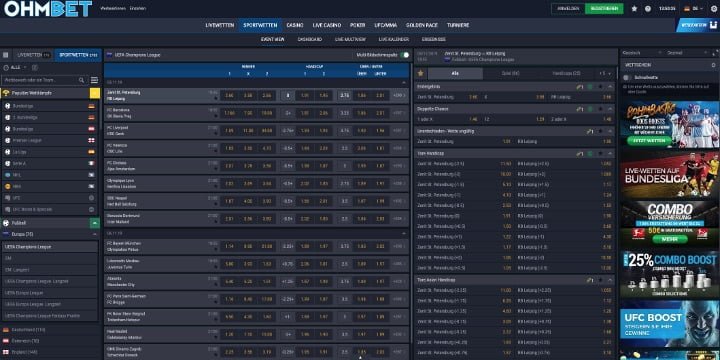Click the OHMBET logo
The width and height of the screenshot is (720, 360).
[48, 8]
